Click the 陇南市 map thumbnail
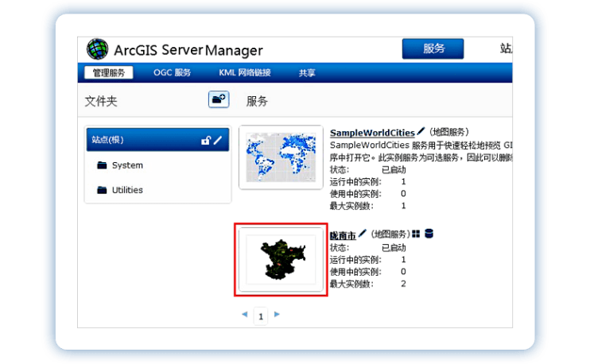The image size is (590, 364). 281,259
